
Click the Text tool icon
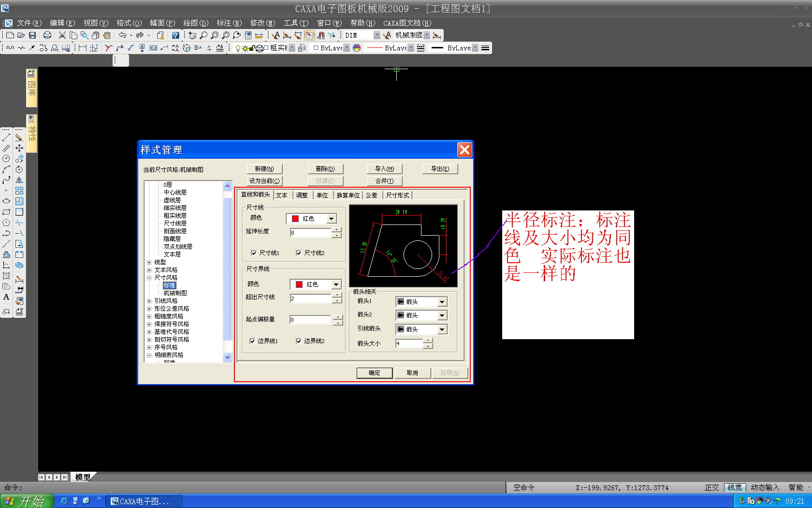coord(6,297)
